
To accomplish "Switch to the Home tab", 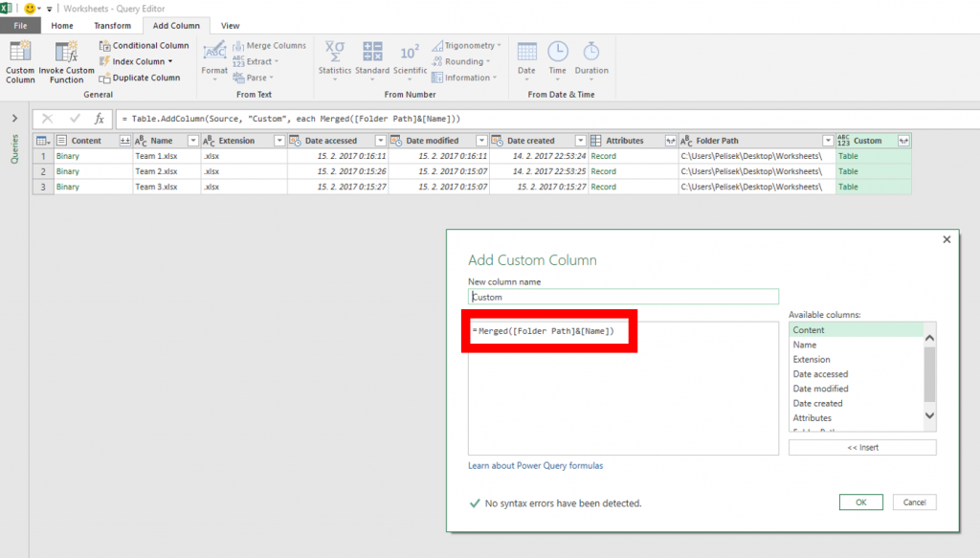I will tap(62, 26).
